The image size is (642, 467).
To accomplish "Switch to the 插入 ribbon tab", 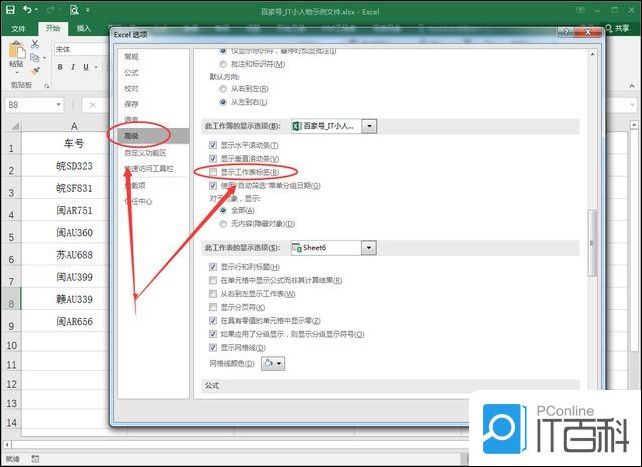I will [x=84, y=28].
